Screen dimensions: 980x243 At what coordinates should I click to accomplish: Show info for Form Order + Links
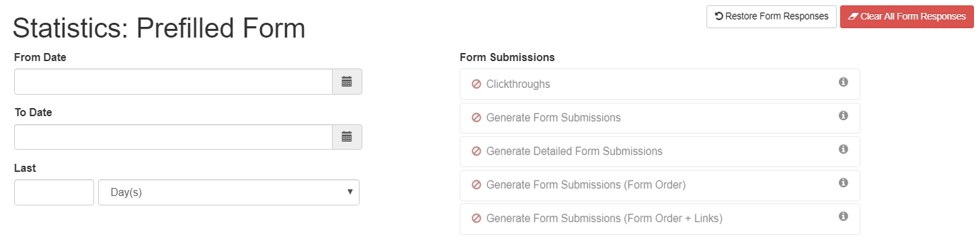pyautogui.click(x=843, y=216)
